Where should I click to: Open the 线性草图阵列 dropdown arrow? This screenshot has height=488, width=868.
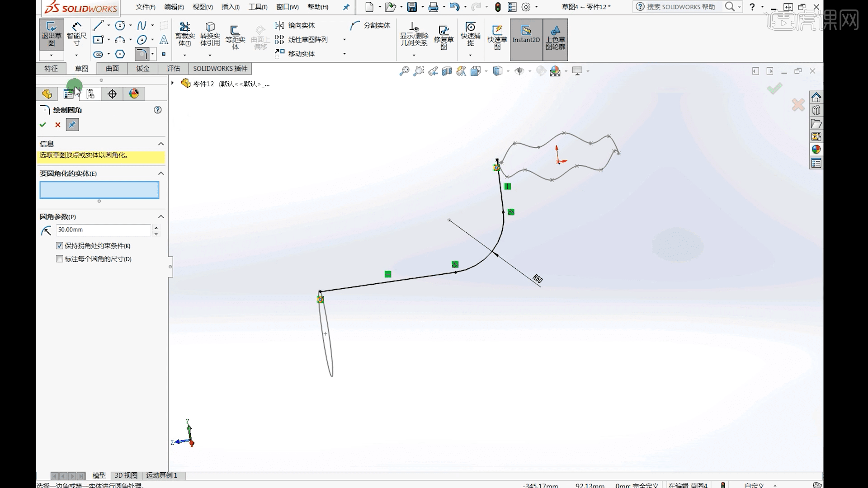(x=344, y=40)
